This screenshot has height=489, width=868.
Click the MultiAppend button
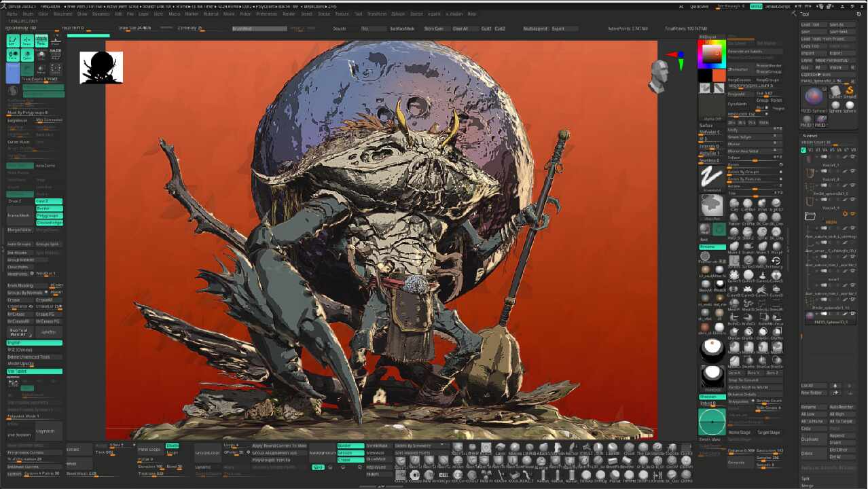534,29
